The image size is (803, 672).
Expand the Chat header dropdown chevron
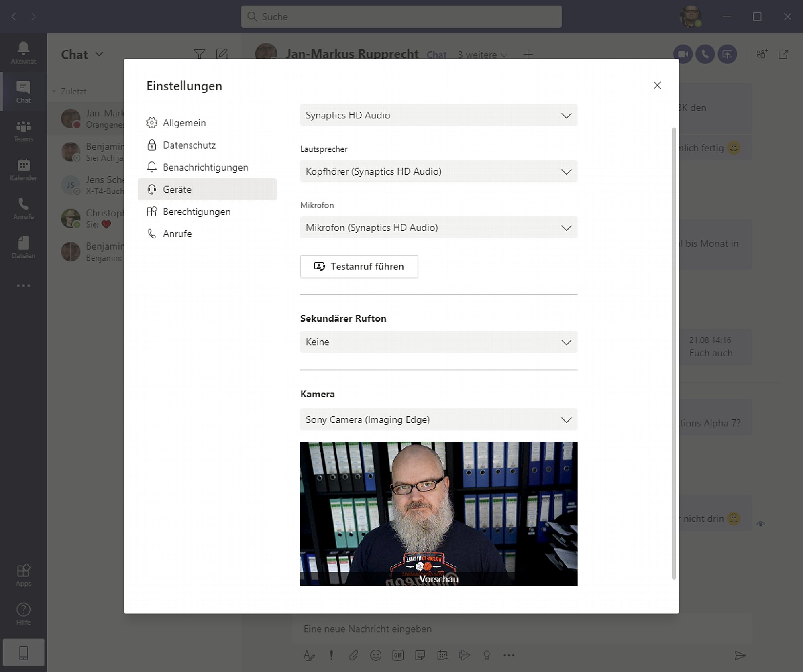pyautogui.click(x=99, y=54)
